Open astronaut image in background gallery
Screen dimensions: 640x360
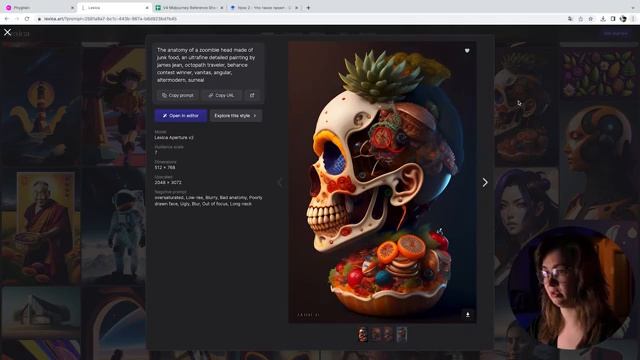point(114,227)
